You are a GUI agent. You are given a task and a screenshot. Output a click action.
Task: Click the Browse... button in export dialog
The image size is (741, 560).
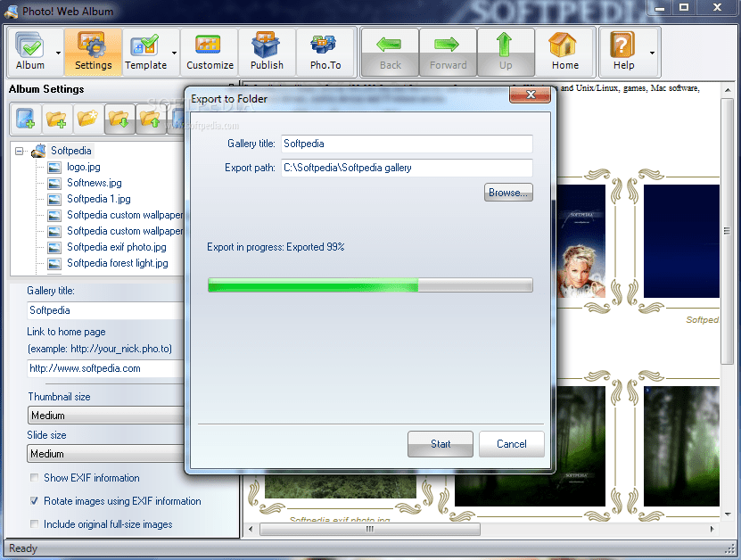(x=508, y=193)
